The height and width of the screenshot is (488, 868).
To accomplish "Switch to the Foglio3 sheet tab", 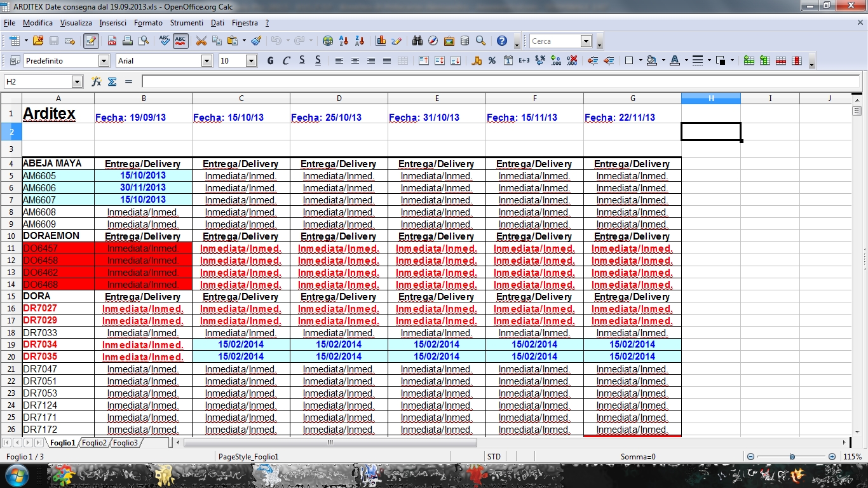I will (x=126, y=443).
